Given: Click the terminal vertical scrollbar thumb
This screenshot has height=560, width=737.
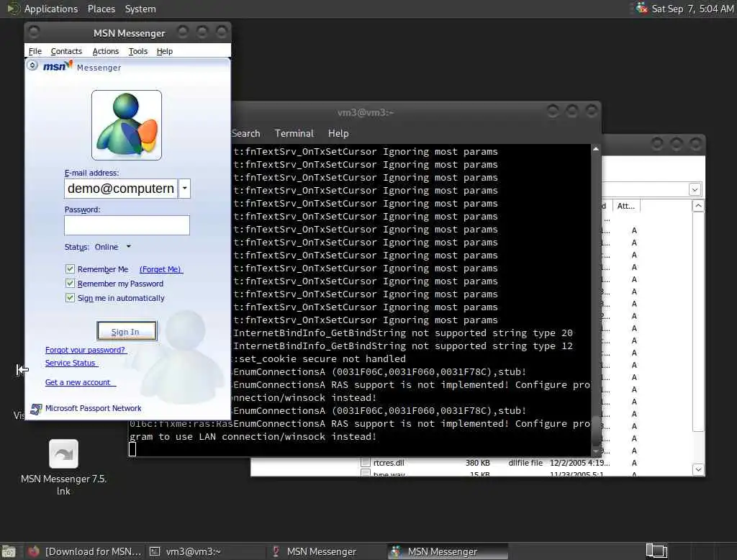Looking at the screenshot, I should click(x=595, y=430).
